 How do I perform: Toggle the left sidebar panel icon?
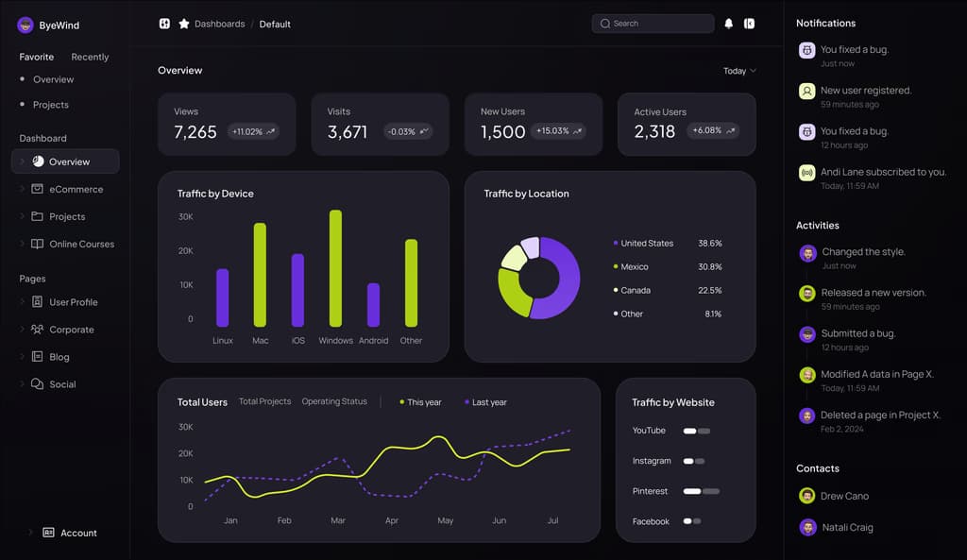click(164, 24)
